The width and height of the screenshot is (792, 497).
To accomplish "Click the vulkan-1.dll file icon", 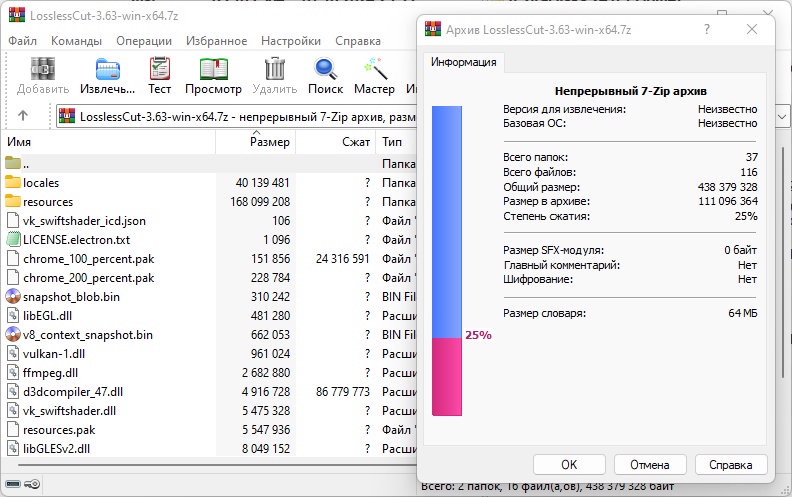I will click(x=13, y=354).
